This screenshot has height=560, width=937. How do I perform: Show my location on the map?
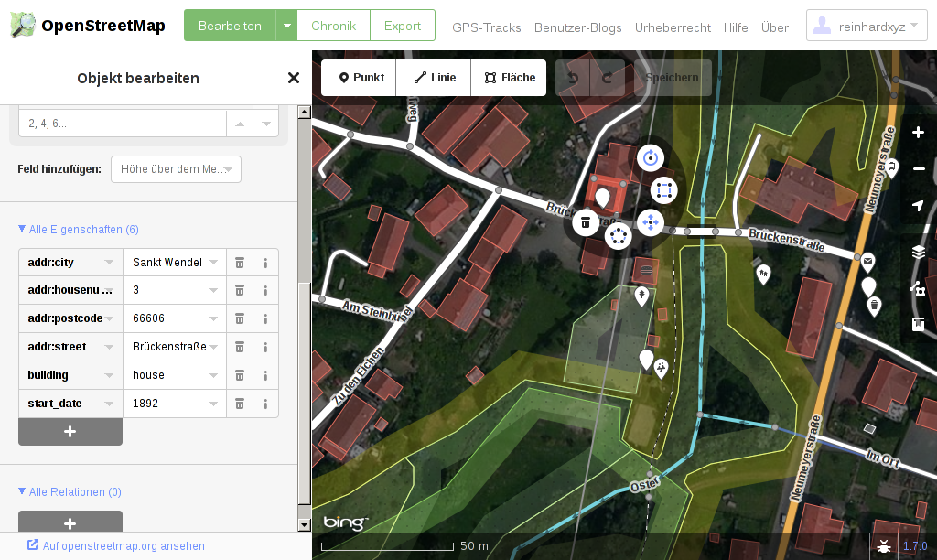[918, 206]
